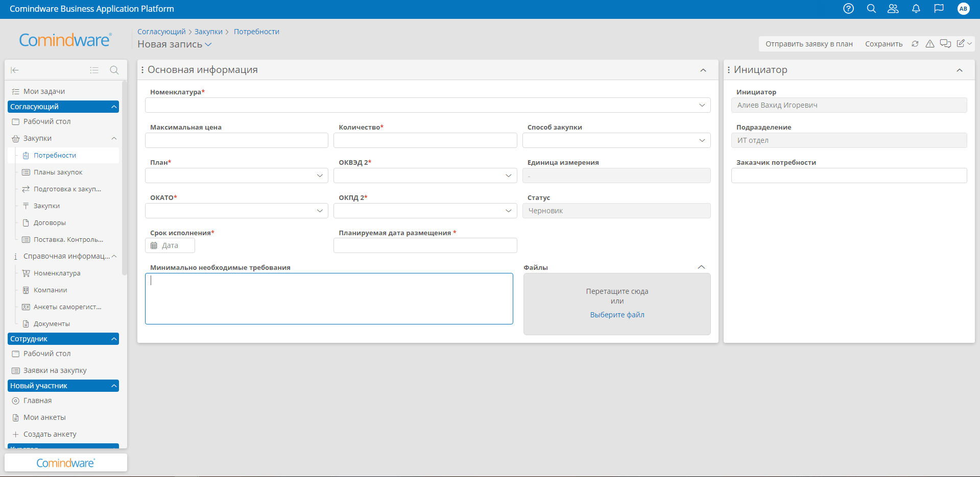Click the drag handle of Инициатор panel
Viewport: 980px width, 477px height.
pos(729,70)
